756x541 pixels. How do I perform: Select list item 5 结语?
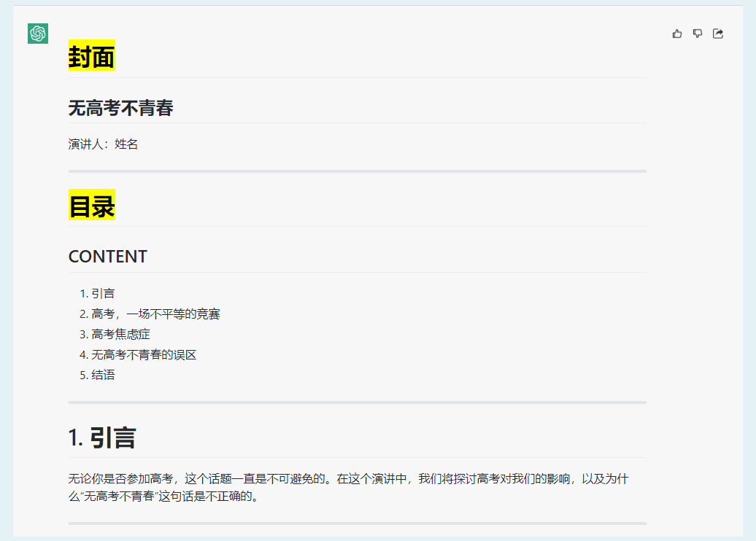(x=103, y=375)
